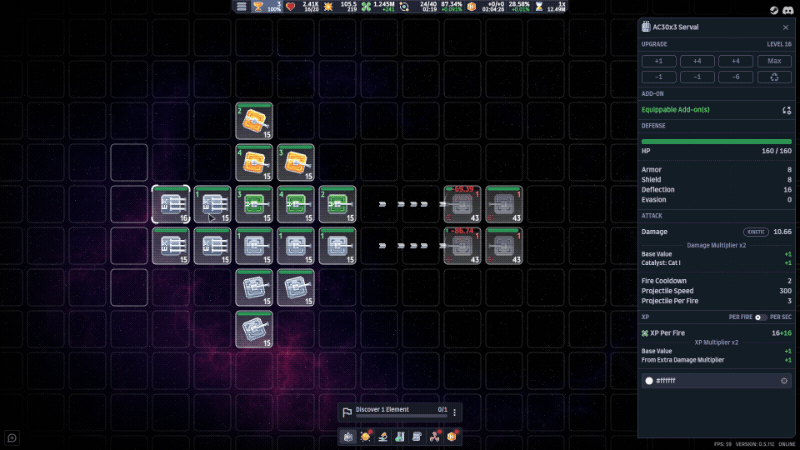The height and width of the screenshot is (450, 800).
Task: Click the HP 160 / 160 value
Action: click(777, 151)
